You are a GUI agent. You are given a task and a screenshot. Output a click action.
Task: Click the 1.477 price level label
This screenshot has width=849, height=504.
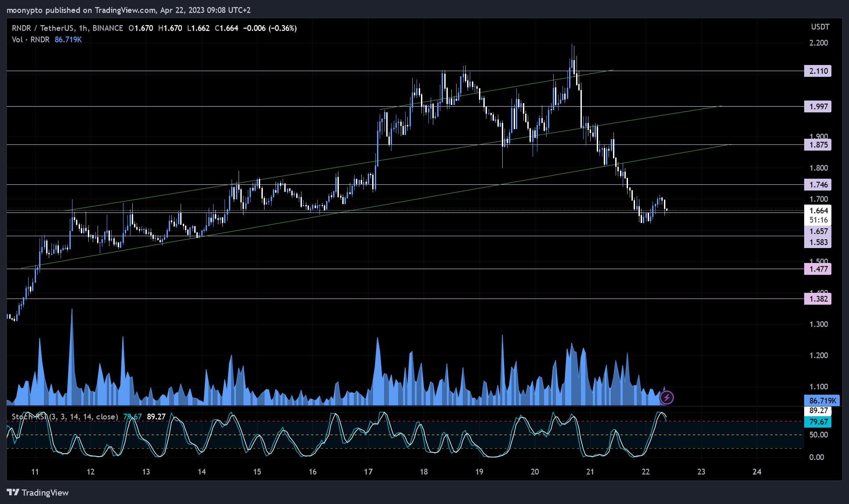(x=818, y=269)
